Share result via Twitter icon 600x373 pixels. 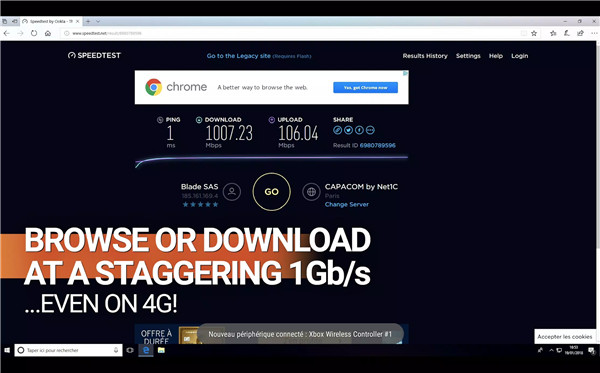(348, 130)
